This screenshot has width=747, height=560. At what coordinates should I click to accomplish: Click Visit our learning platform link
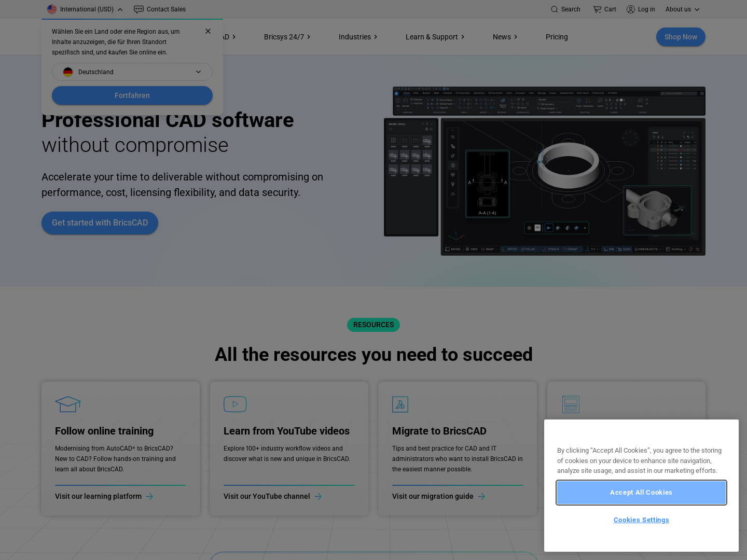pos(104,497)
